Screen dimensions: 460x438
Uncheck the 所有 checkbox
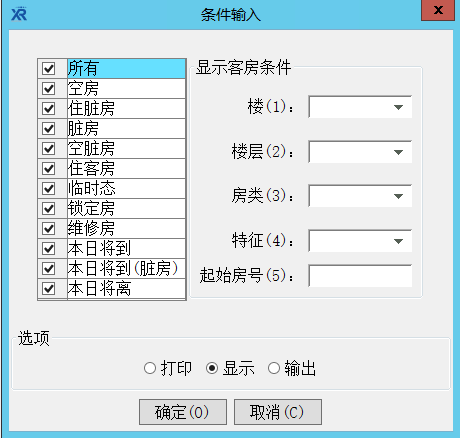(x=49, y=69)
